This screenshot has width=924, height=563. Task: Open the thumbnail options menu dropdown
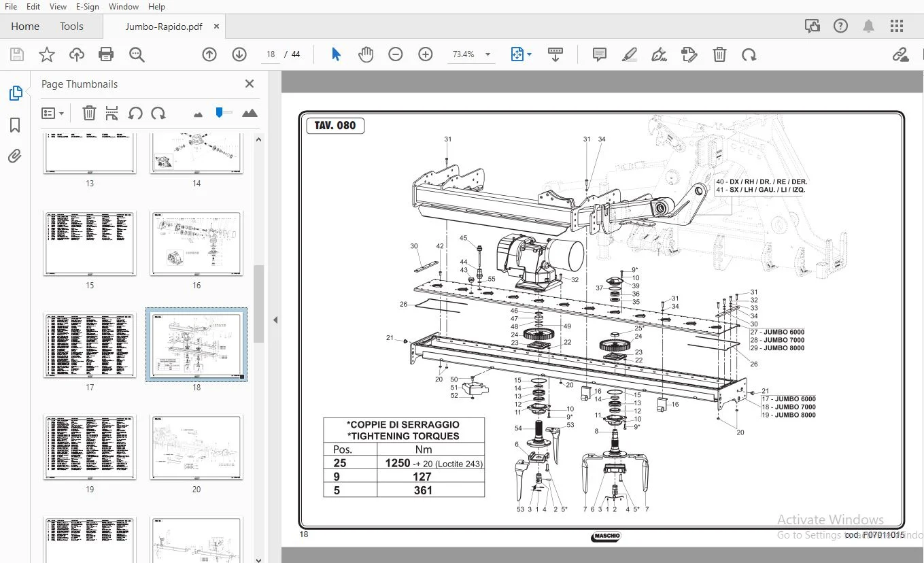[52, 113]
